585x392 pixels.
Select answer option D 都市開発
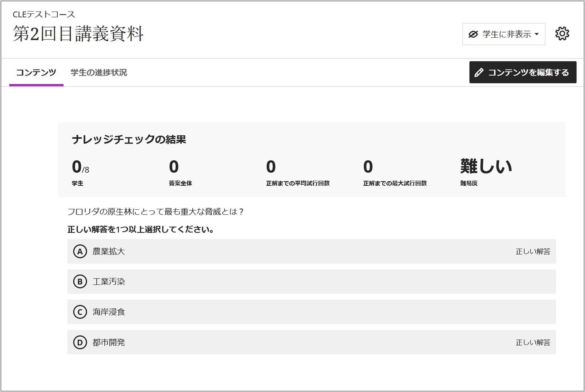(311, 342)
